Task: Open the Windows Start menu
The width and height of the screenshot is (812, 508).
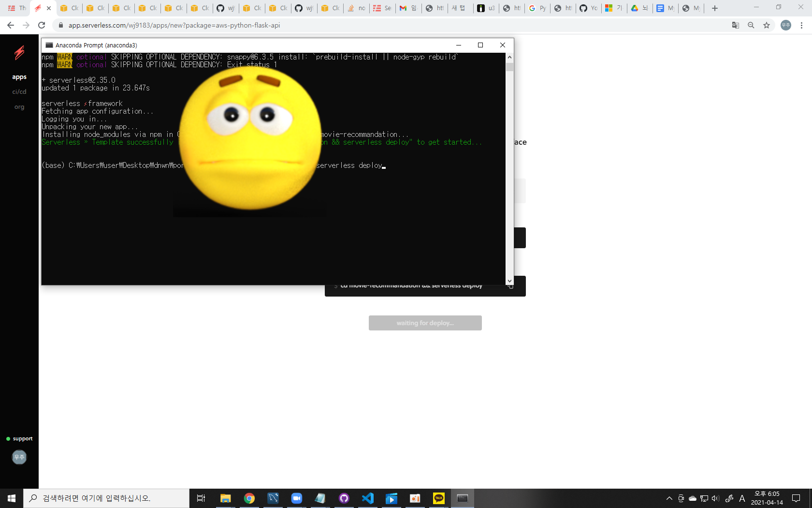Action: [12, 498]
